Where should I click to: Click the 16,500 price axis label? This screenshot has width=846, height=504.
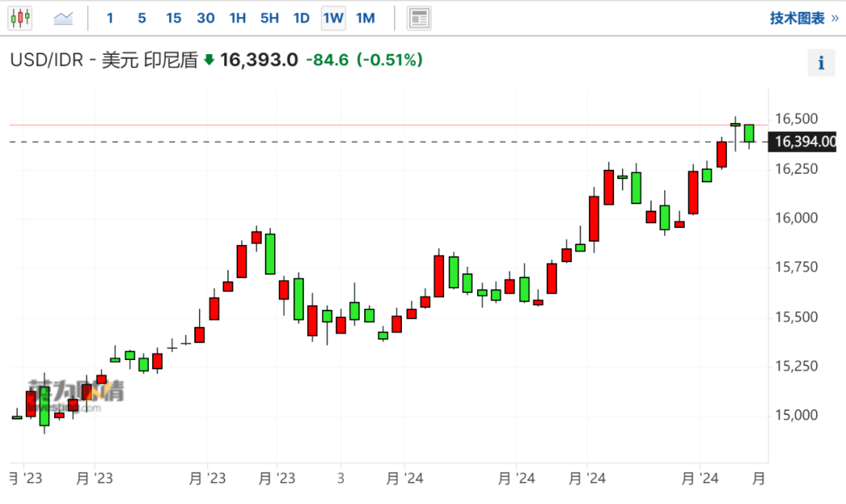[796, 119]
